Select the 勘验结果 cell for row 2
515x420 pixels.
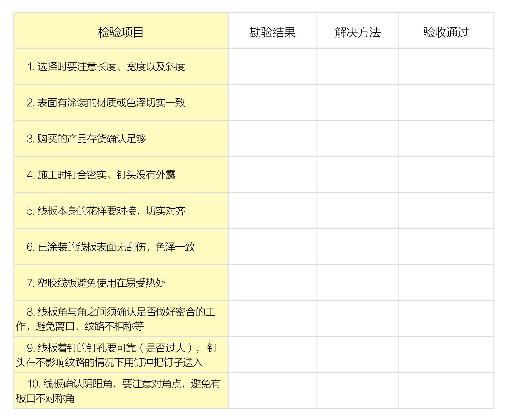coord(272,102)
